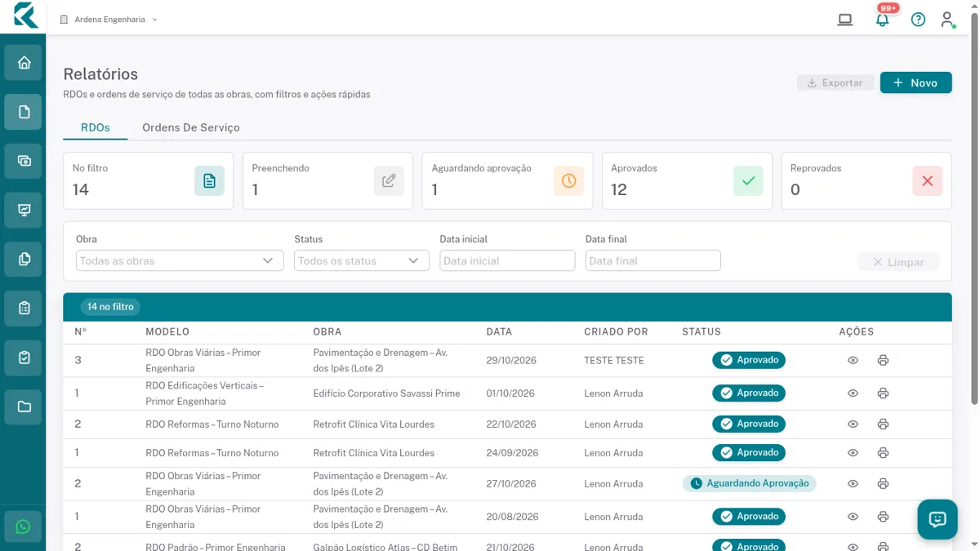980x551 pixels.
Task: Open the Status filter dropdown
Action: 362,260
